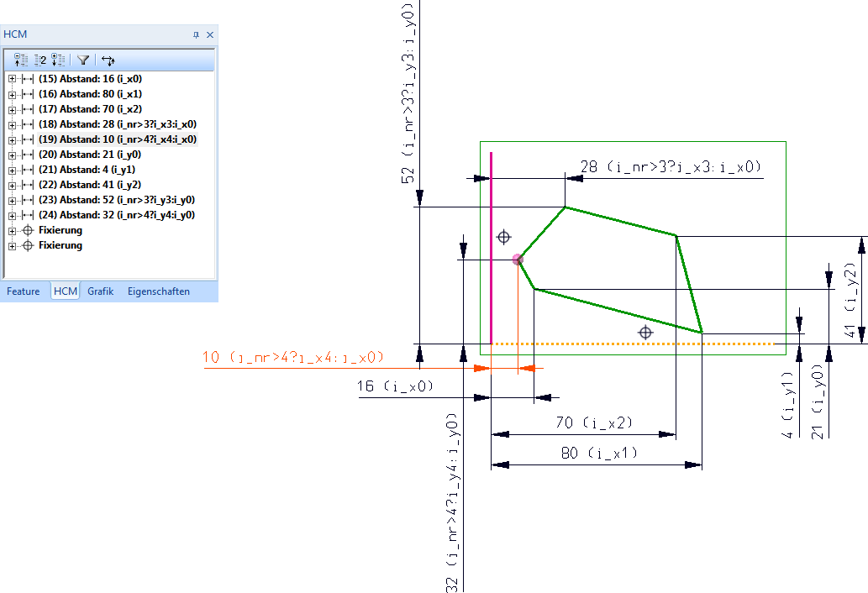
Task: Show tree to level 2 icon
Action: tap(40, 60)
